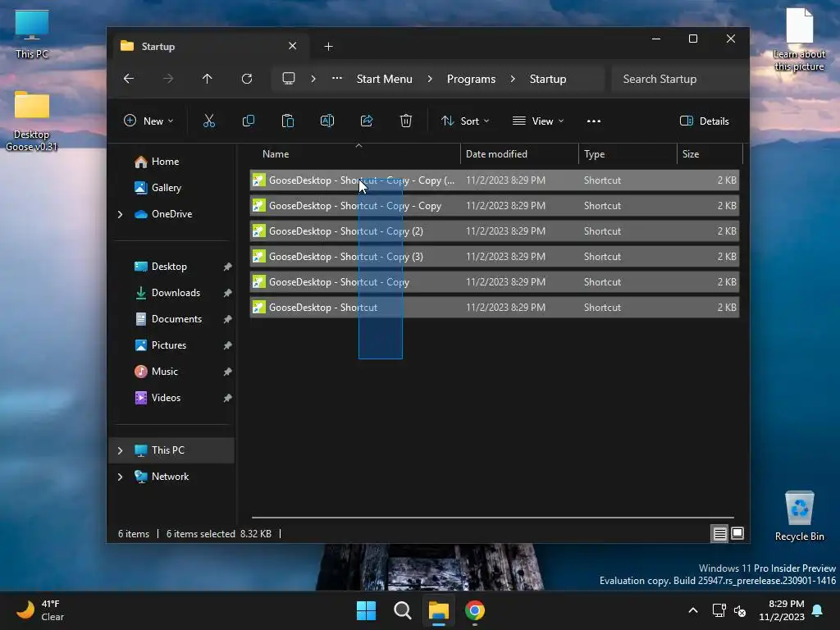The image size is (840, 630).
Task: Click the Rename icon in toolbar
Action: (327, 121)
